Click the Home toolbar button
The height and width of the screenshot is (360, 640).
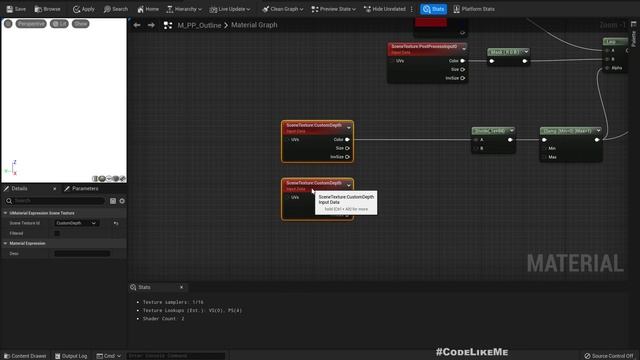148,9
